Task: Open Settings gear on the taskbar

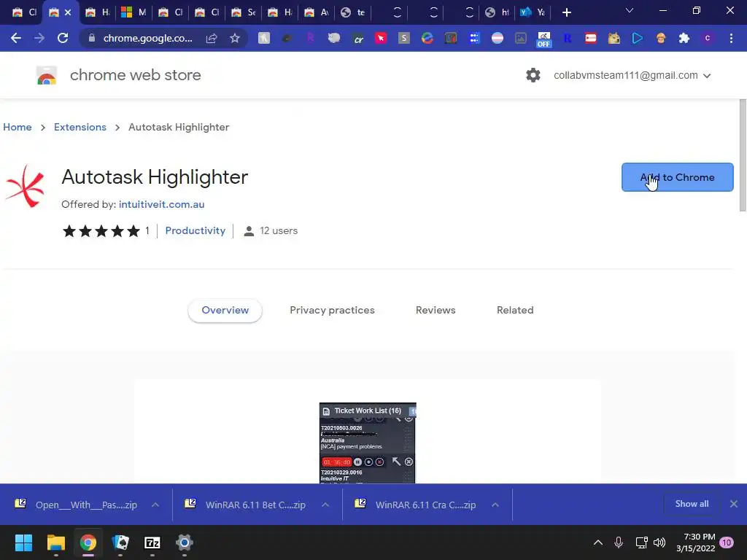Action: coord(184,542)
